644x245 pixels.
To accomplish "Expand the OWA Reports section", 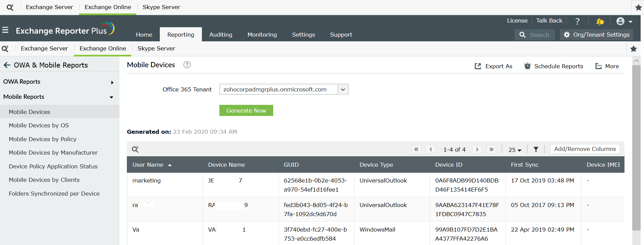I will (x=112, y=82).
